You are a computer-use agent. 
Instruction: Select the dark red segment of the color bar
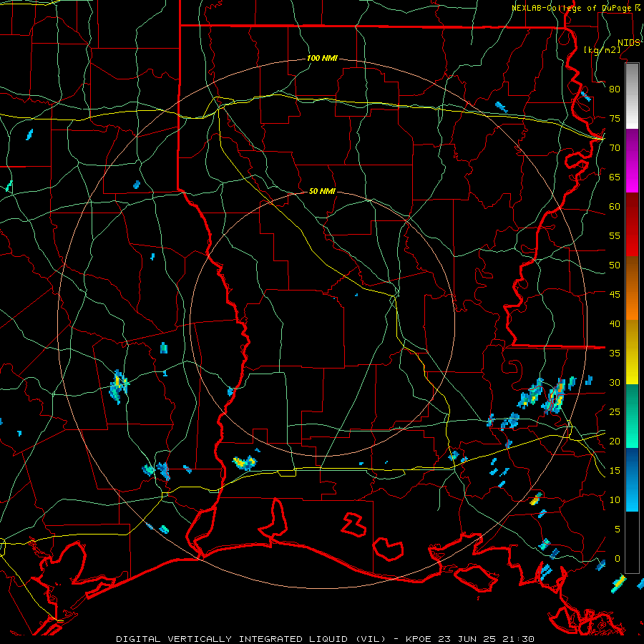(x=632, y=225)
